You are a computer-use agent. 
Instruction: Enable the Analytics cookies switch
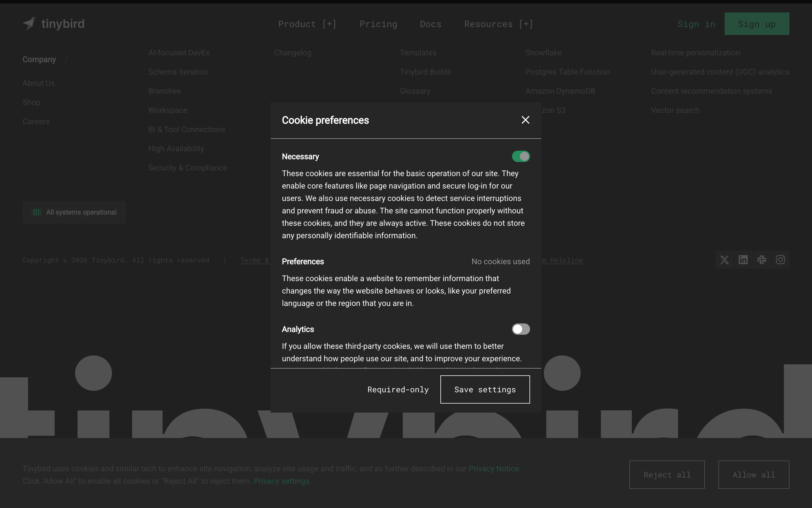point(521,329)
